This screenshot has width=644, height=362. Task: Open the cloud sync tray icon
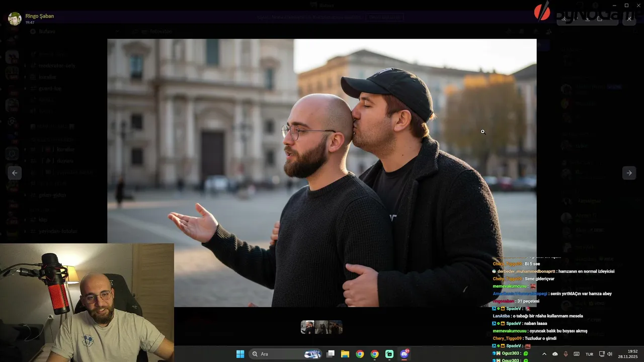point(555,354)
